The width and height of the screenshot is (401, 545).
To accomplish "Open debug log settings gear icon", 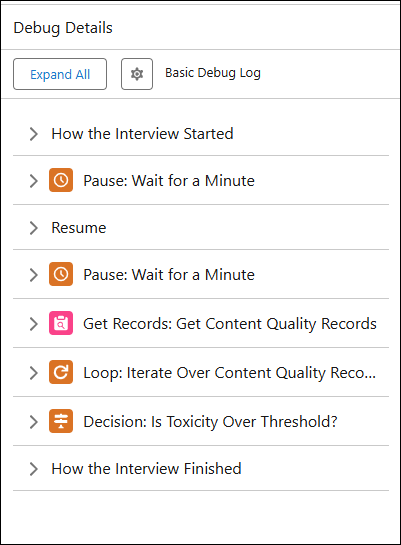I will (x=137, y=74).
